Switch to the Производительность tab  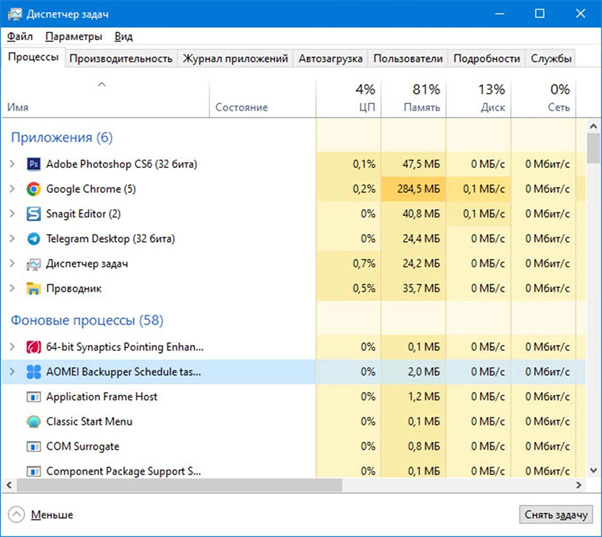pos(121,59)
